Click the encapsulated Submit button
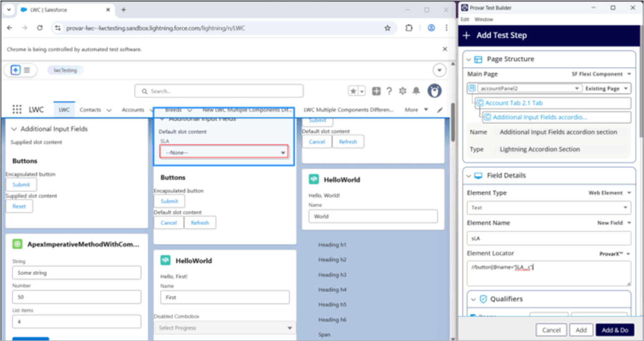 [x=21, y=184]
